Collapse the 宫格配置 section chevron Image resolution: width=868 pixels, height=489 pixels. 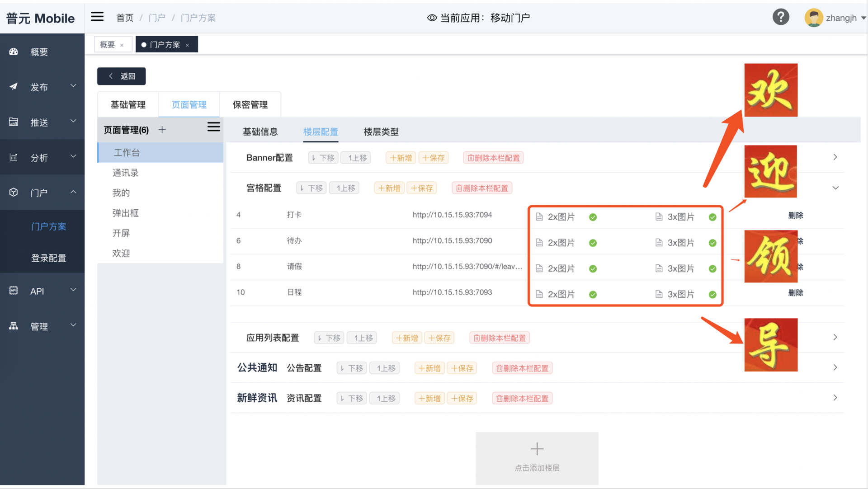pos(835,188)
